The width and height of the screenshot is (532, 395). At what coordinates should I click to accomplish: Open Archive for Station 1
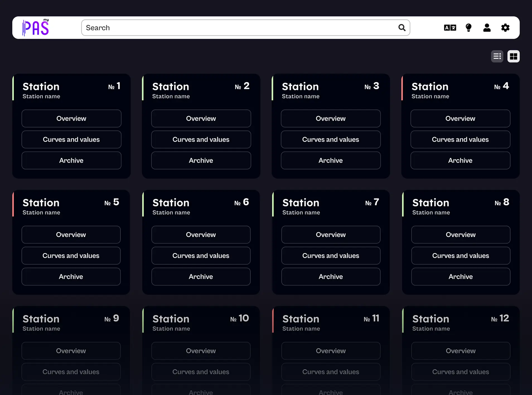point(71,160)
